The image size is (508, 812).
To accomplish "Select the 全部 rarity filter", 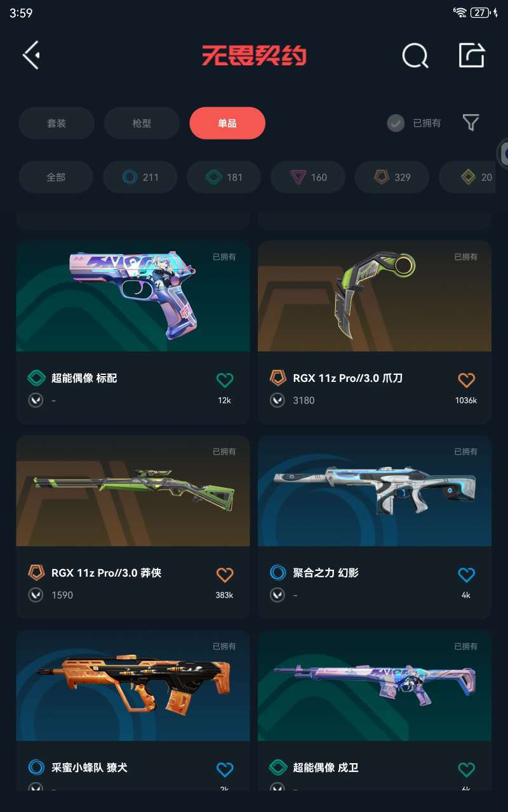I will (x=56, y=177).
